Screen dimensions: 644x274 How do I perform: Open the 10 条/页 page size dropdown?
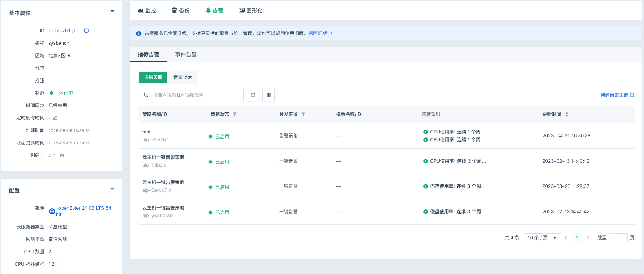click(x=542, y=238)
